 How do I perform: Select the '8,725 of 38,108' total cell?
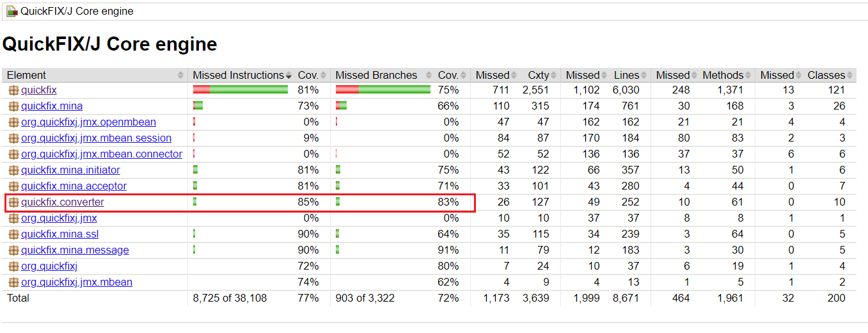click(230, 298)
